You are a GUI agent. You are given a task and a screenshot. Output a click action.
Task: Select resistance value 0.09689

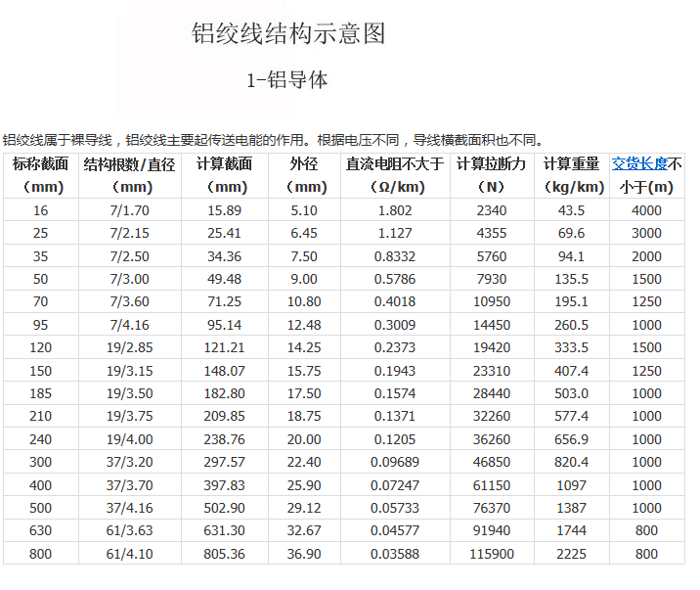[x=395, y=462]
